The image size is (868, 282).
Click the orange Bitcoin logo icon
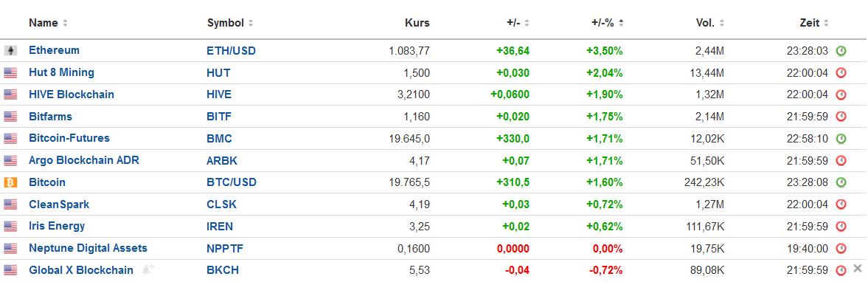coord(10,182)
